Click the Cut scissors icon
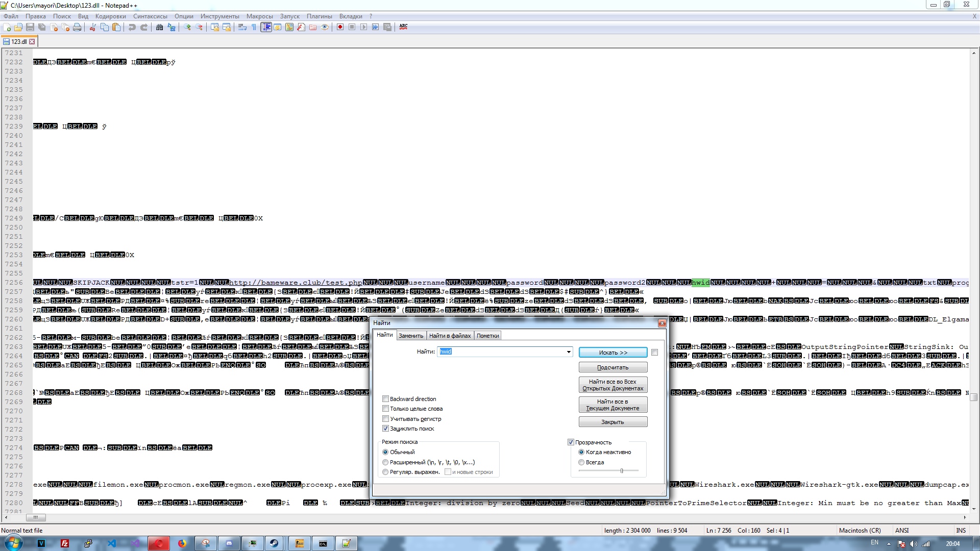The image size is (980, 551). 93,27
